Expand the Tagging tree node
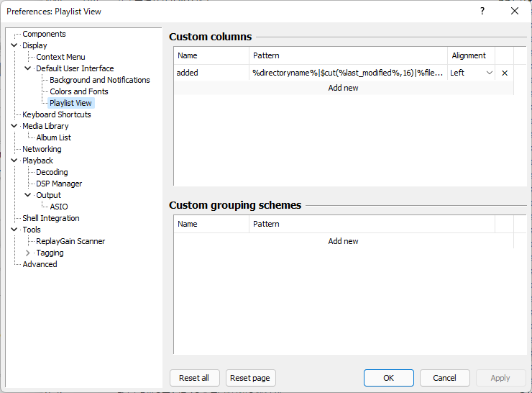 click(28, 253)
